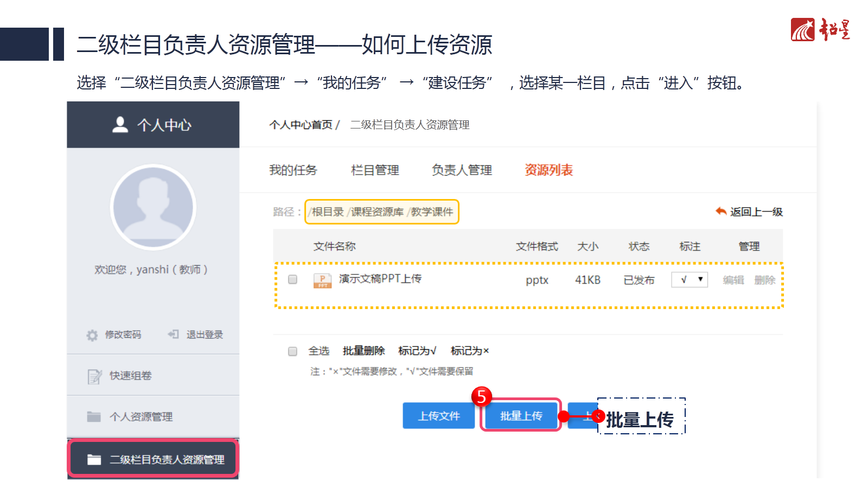Screen dimensions: 868x488
Task: Click the 标记为× action
Action: click(469, 351)
